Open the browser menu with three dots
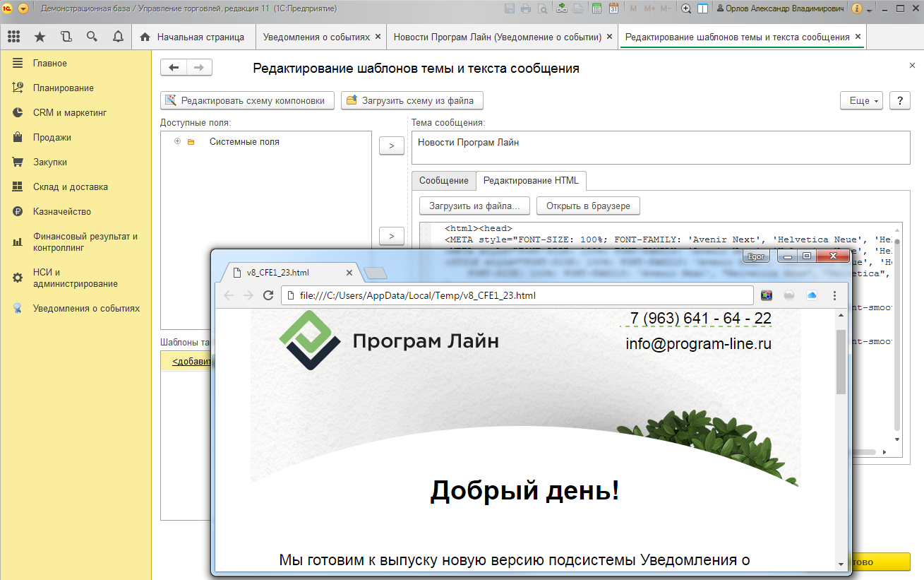Image resolution: width=924 pixels, height=580 pixels. pyautogui.click(x=835, y=295)
